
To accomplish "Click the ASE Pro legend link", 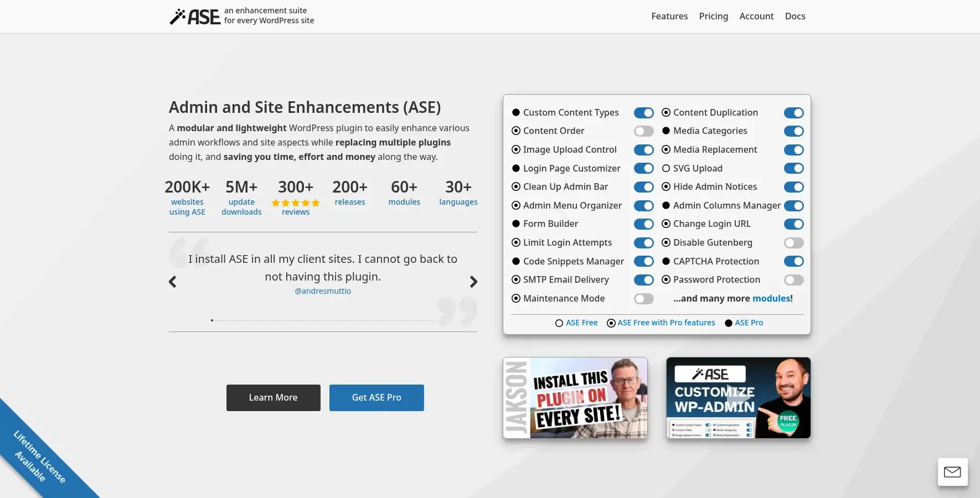I will [x=749, y=323].
